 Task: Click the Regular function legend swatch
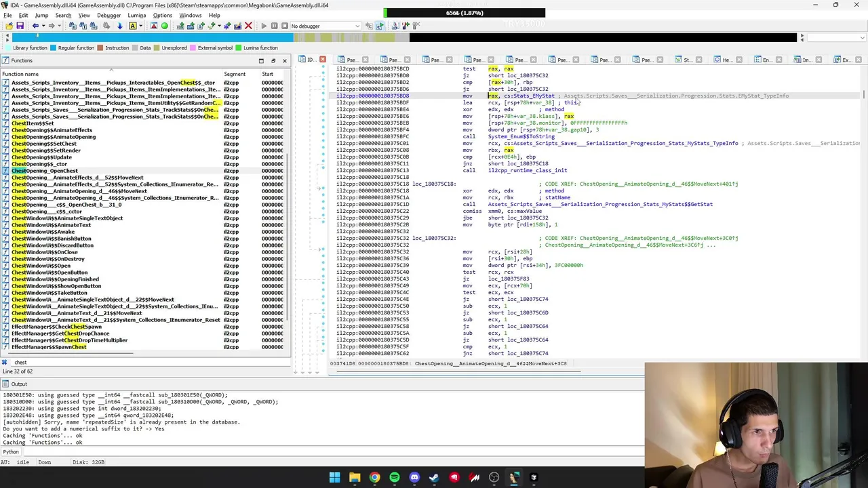[53, 48]
